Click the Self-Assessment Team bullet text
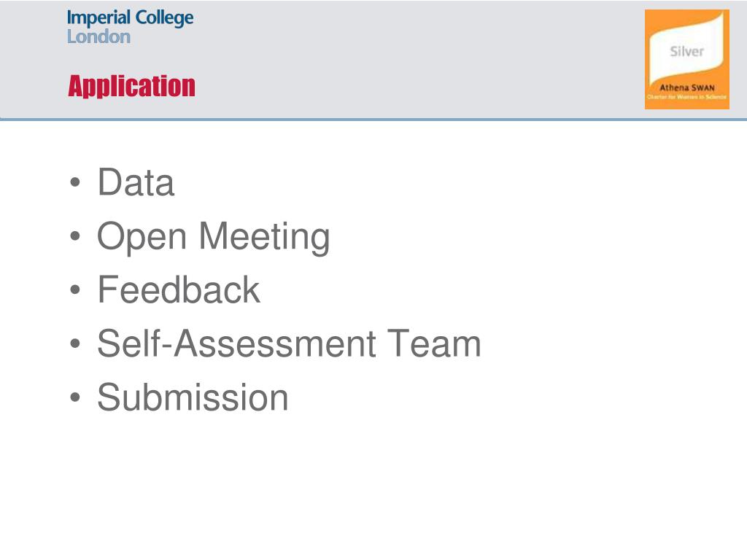This screenshot has width=747, height=560. [289, 343]
